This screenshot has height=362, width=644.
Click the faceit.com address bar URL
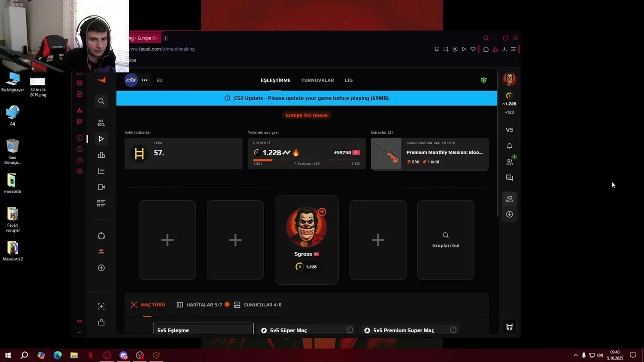tap(162, 49)
